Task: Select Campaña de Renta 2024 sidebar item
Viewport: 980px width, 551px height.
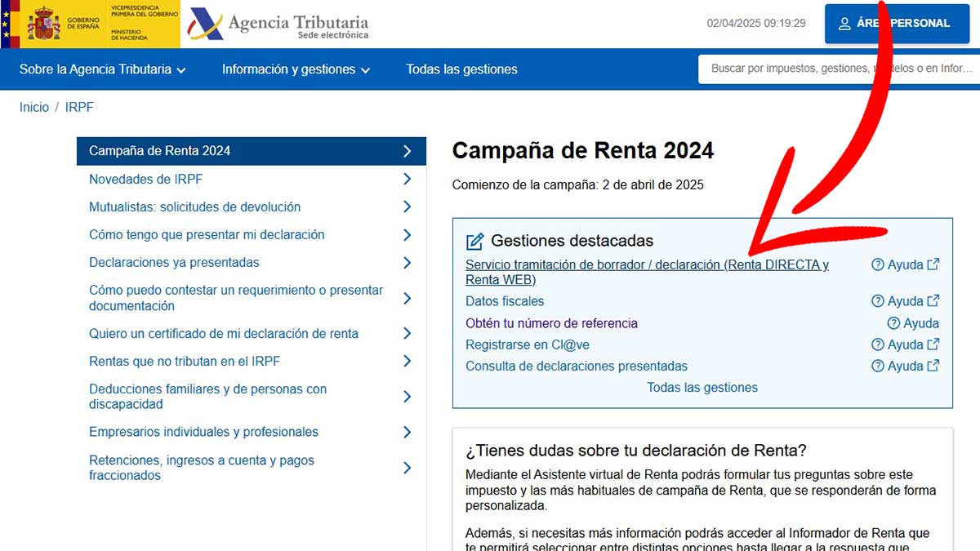Action: [251, 151]
